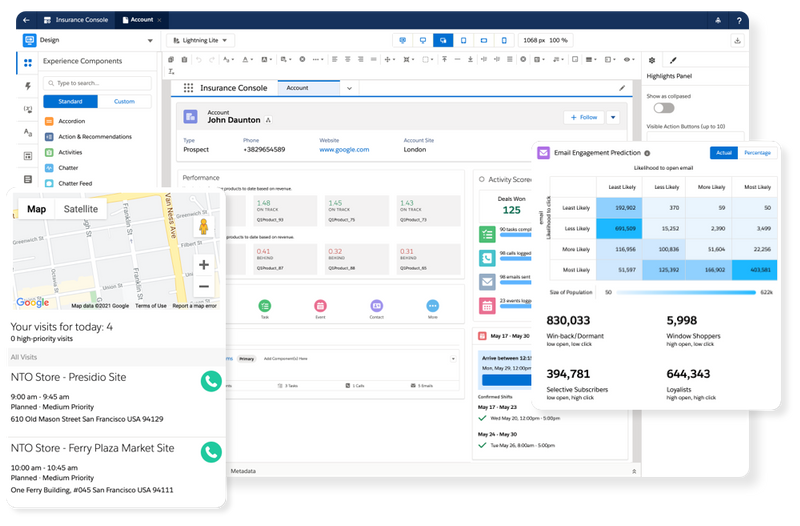Open the help question mark icon
Image resolution: width=800 pixels, height=526 pixels.
coord(739,20)
